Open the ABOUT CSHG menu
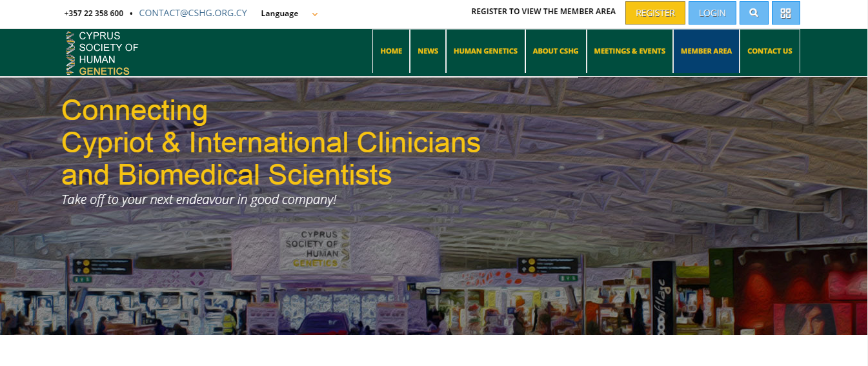The width and height of the screenshot is (868, 366). [x=556, y=51]
